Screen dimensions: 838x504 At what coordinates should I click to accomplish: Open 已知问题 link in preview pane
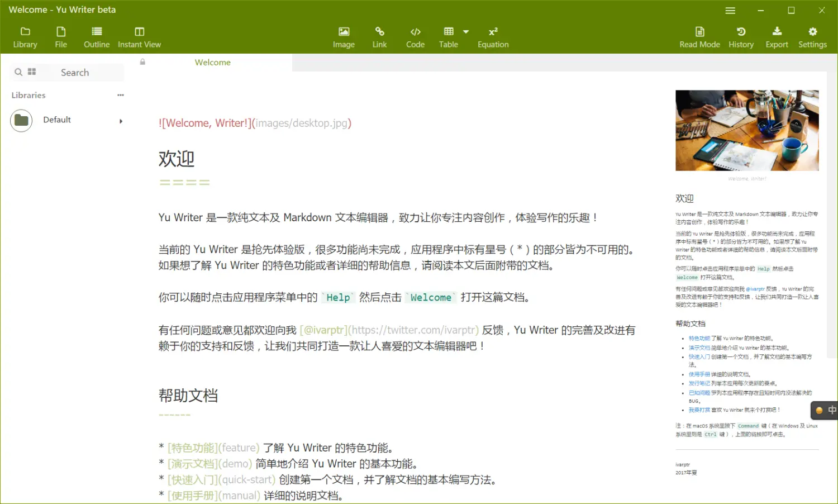[x=699, y=393]
